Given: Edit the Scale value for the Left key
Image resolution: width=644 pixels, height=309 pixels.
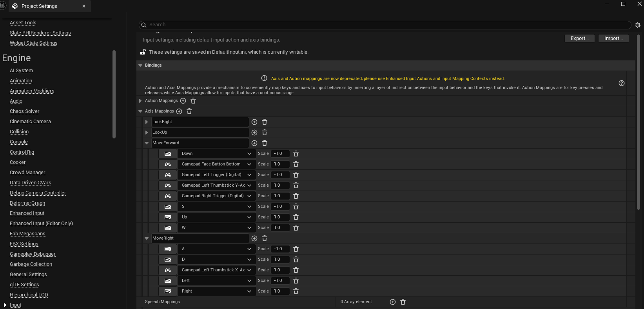Looking at the screenshot, I should pyautogui.click(x=280, y=281).
